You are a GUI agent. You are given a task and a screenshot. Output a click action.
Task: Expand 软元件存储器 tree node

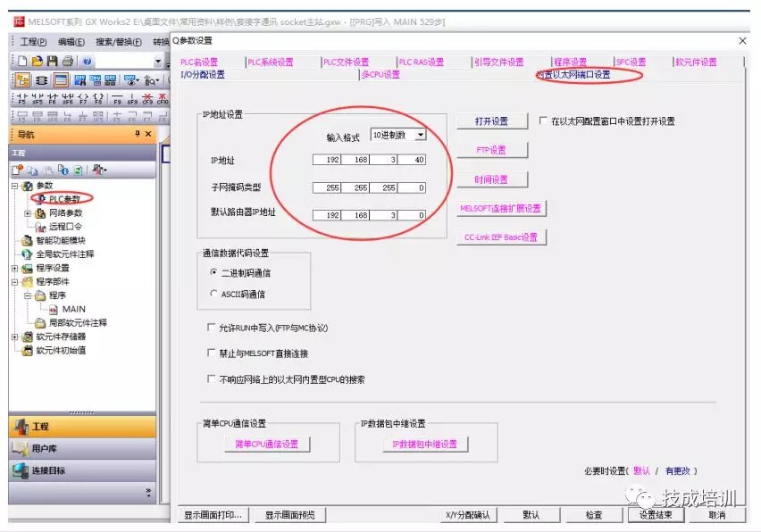tap(14, 337)
